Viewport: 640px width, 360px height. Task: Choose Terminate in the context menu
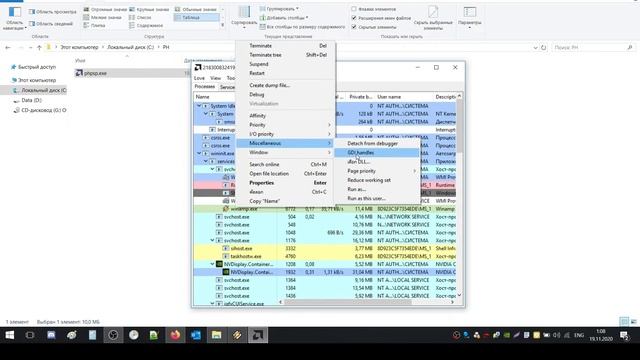click(286, 46)
